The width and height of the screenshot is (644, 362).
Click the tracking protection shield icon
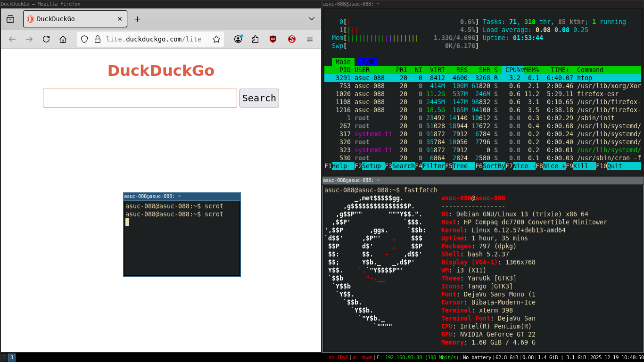(84, 39)
